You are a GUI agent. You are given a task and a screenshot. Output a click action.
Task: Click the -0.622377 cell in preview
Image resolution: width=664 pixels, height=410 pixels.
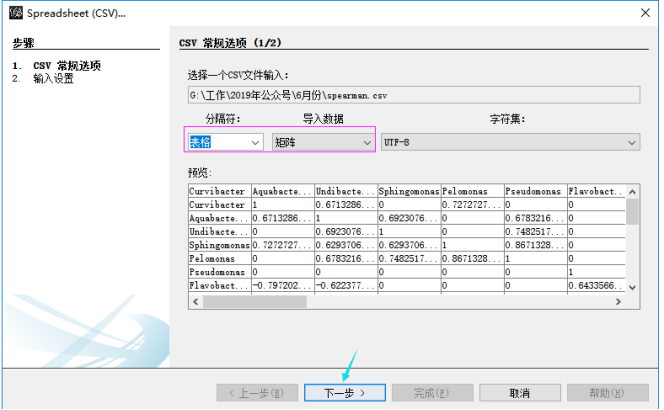pos(346,285)
